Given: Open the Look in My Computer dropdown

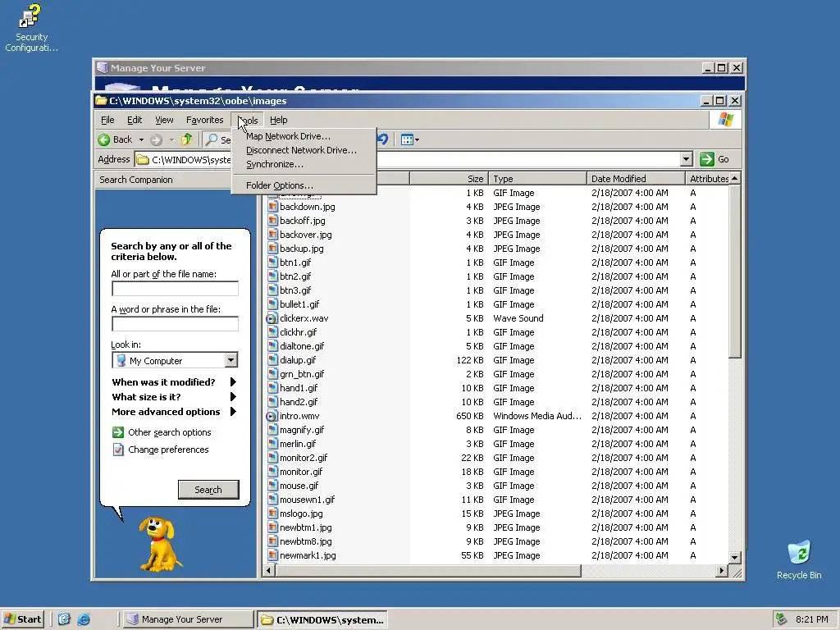Looking at the screenshot, I should pos(231,360).
